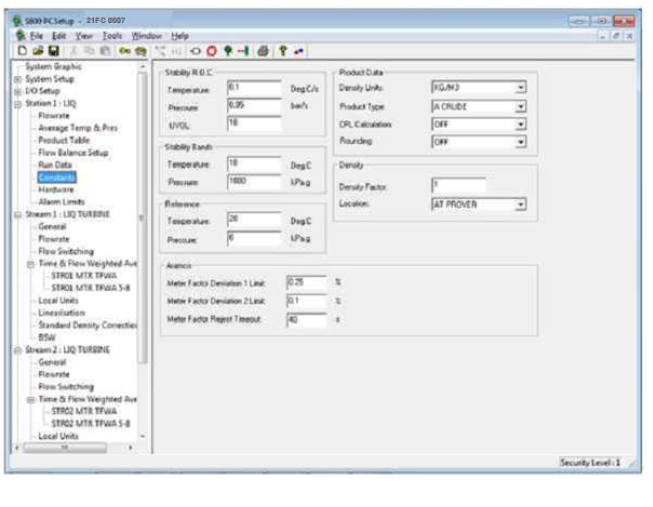Click Reference Temperature input field
653x507 pixels.
[x=254, y=220]
